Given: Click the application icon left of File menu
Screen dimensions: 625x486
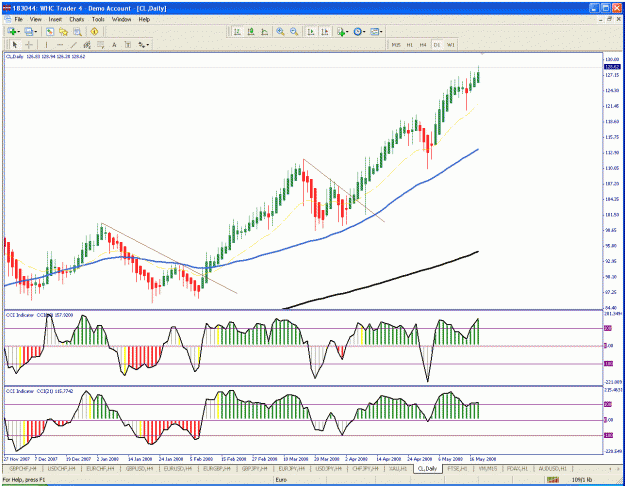Looking at the screenshot, I should (x=8, y=19).
